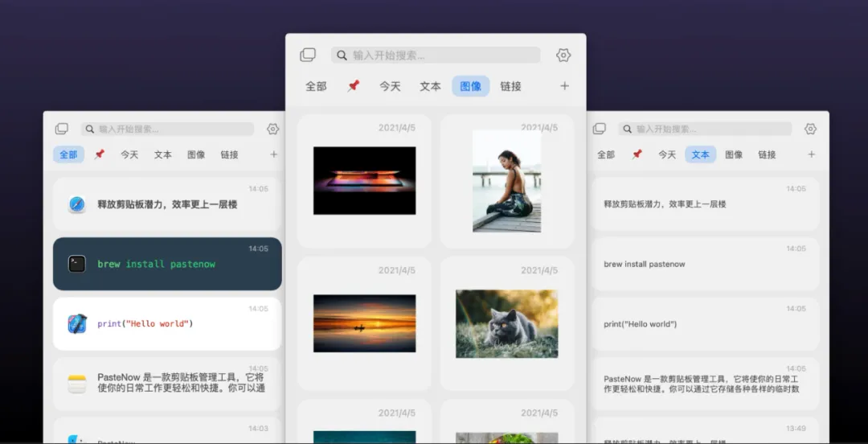Select the 释放剪贴板潜力 item in the left window
Image resolution: width=868 pixels, height=444 pixels.
(x=167, y=204)
